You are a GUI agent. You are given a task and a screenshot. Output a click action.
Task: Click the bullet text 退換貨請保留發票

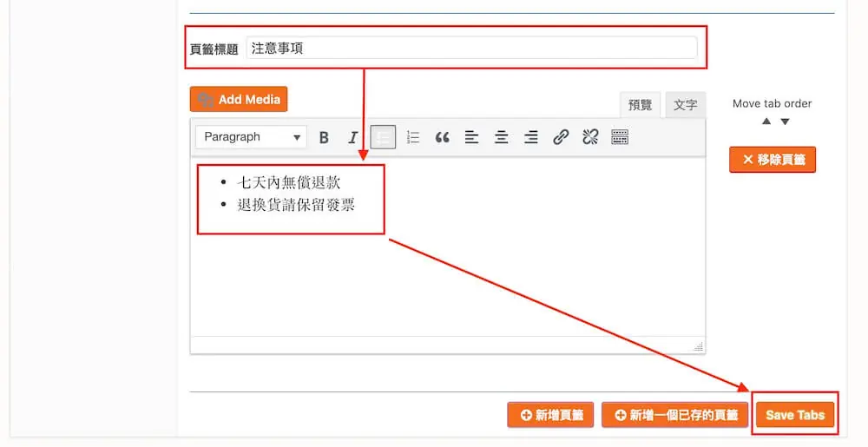(296, 205)
